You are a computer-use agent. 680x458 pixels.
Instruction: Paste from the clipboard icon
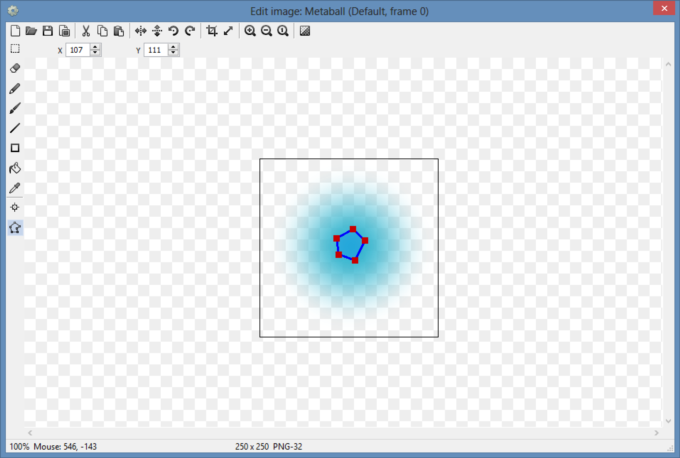pos(119,31)
